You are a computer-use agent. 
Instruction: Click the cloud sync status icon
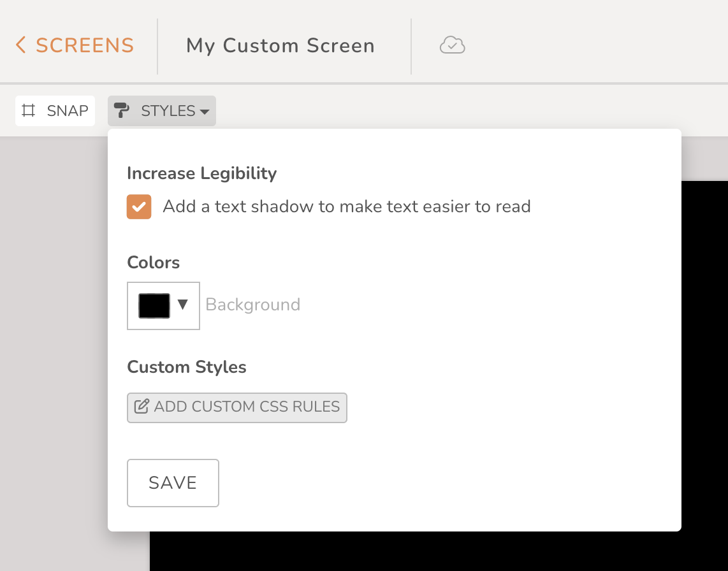[x=452, y=45]
